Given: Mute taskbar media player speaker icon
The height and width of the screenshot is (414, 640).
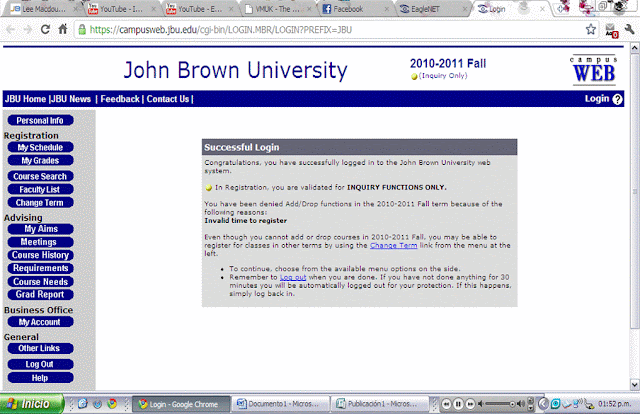Looking at the screenshot, I should pyautogui.click(x=481, y=404).
